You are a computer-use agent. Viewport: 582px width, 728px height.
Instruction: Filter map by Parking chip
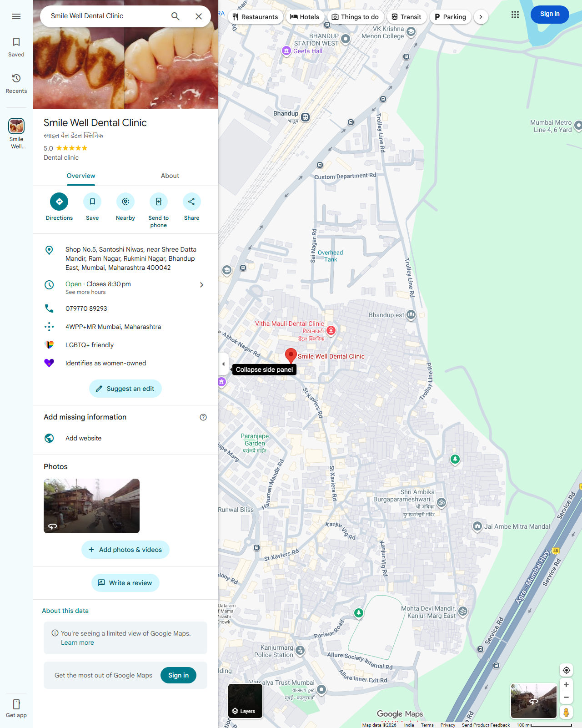(450, 17)
